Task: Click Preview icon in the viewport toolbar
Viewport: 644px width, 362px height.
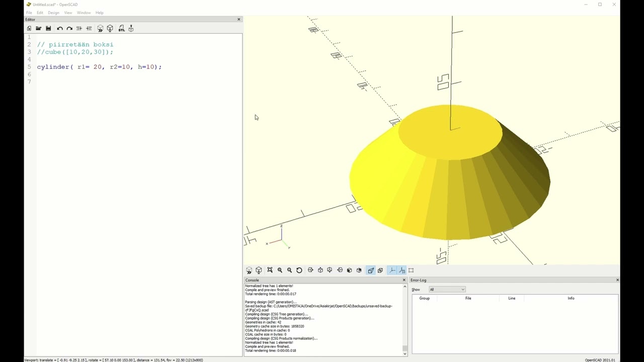Action: point(249,270)
